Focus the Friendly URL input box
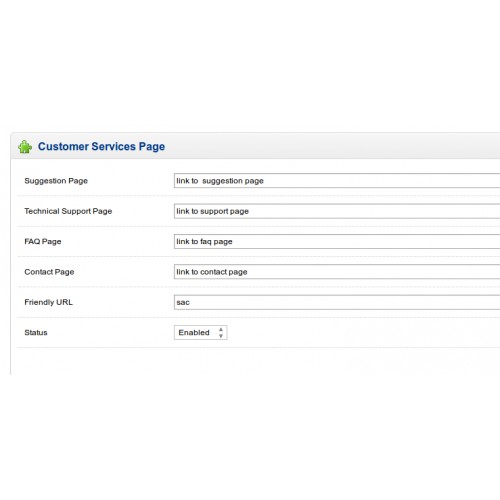Image resolution: width=500 pixels, height=500 pixels. click(337, 302)
